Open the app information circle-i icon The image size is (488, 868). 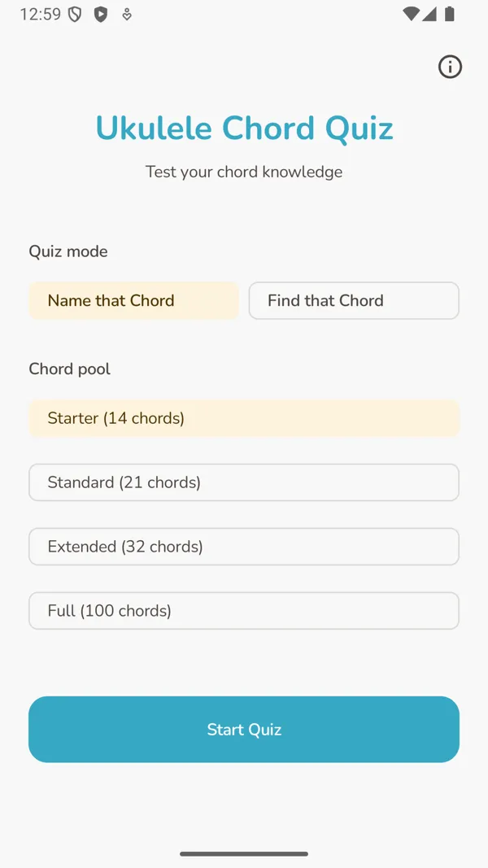(x=450, y=67)
